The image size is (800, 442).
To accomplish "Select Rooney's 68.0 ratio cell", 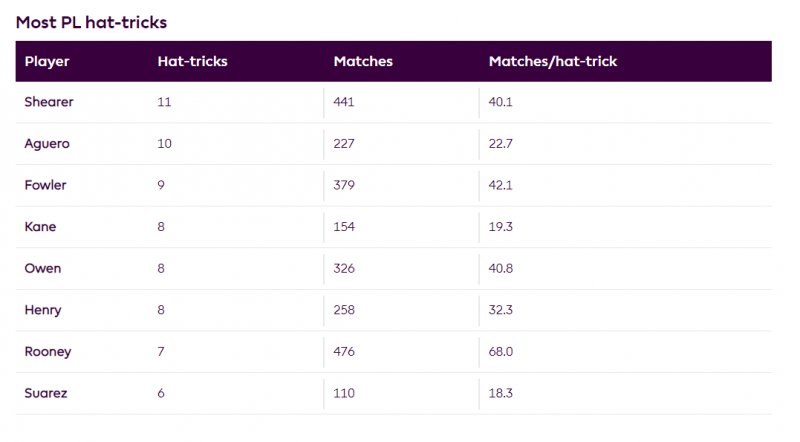I will (501, 351).
